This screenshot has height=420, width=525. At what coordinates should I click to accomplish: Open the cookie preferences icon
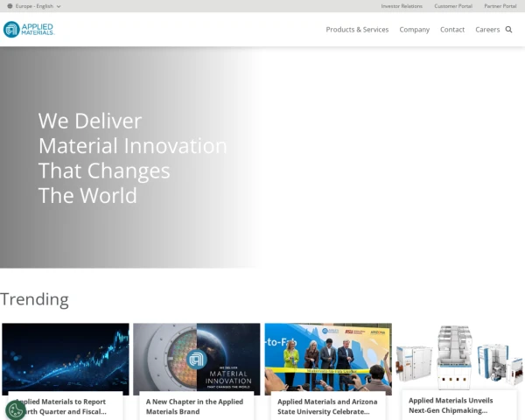pyautogui.click(x=15, y=410)
